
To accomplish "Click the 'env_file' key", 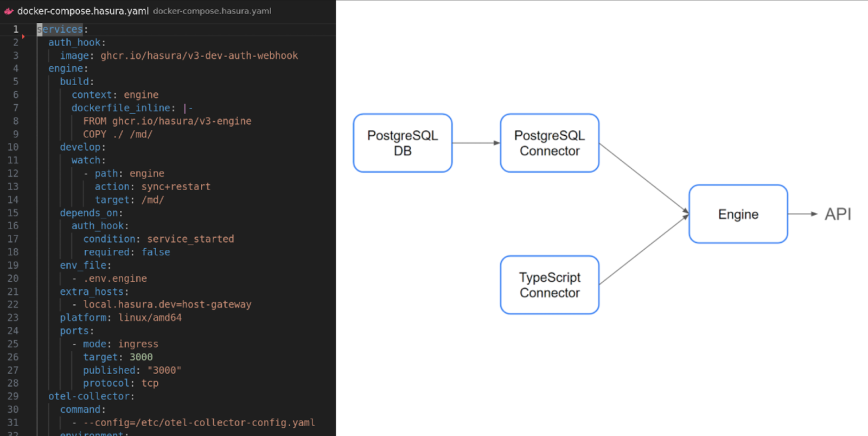I will coord(83,265).
